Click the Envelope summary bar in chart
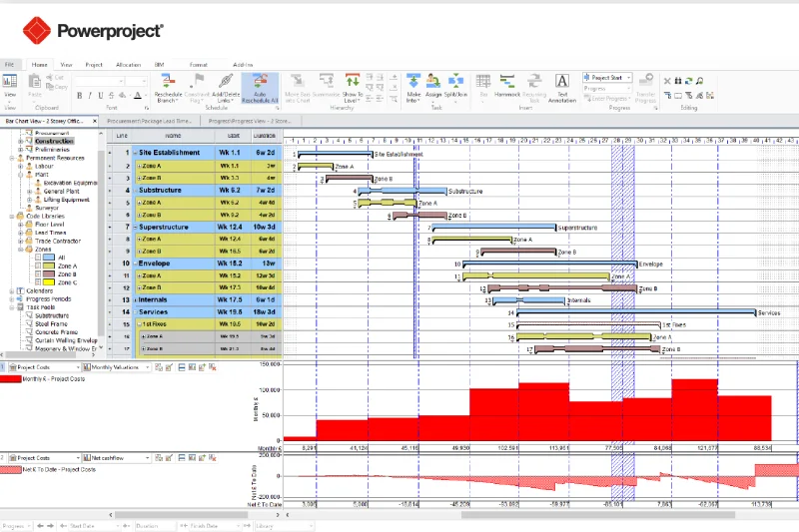This screenshot has width=799, height=532. (550, 264)
